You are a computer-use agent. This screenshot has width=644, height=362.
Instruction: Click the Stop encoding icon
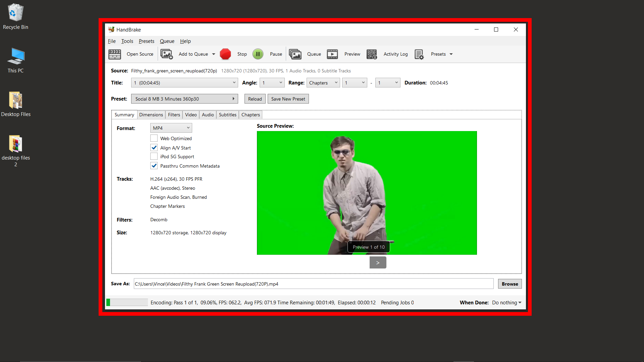pos(226,54)
